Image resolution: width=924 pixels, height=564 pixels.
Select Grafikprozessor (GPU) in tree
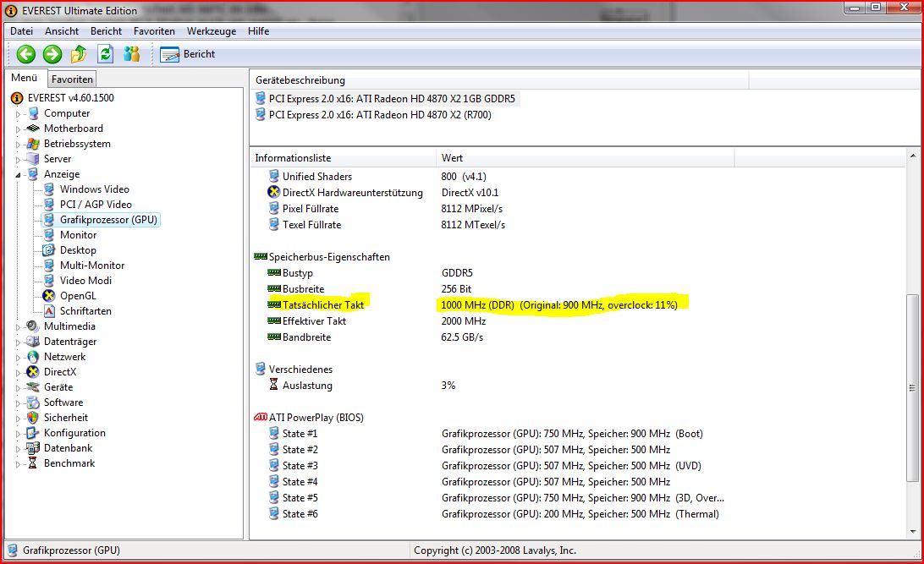[108, 220]
